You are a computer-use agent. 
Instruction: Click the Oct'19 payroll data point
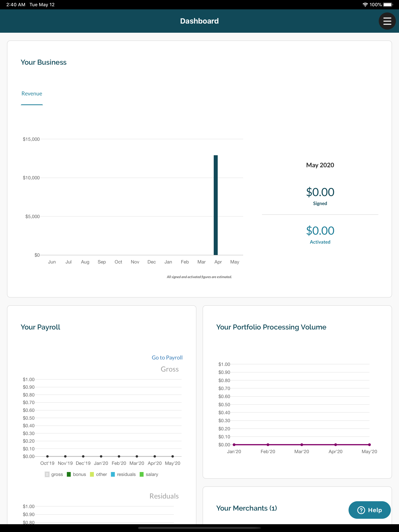click(x=47, y=456)
